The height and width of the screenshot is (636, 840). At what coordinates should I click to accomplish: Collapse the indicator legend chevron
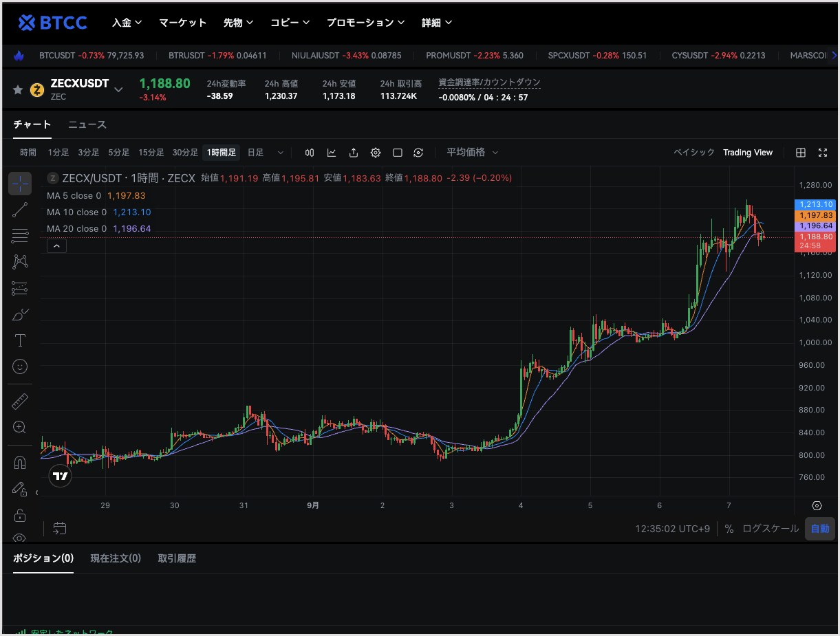(56, 245)
